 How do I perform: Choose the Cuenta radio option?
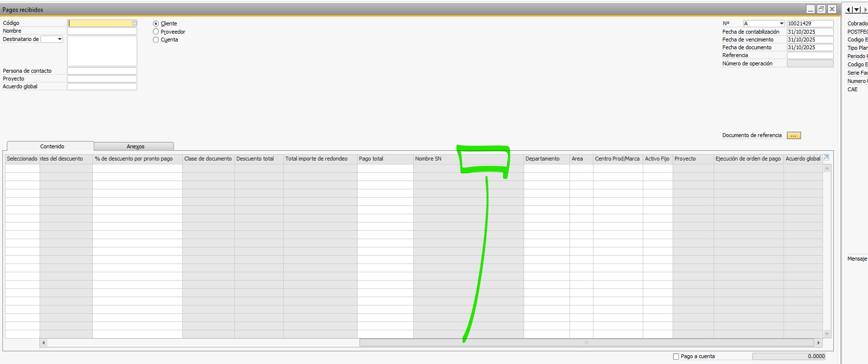[156, 40]
